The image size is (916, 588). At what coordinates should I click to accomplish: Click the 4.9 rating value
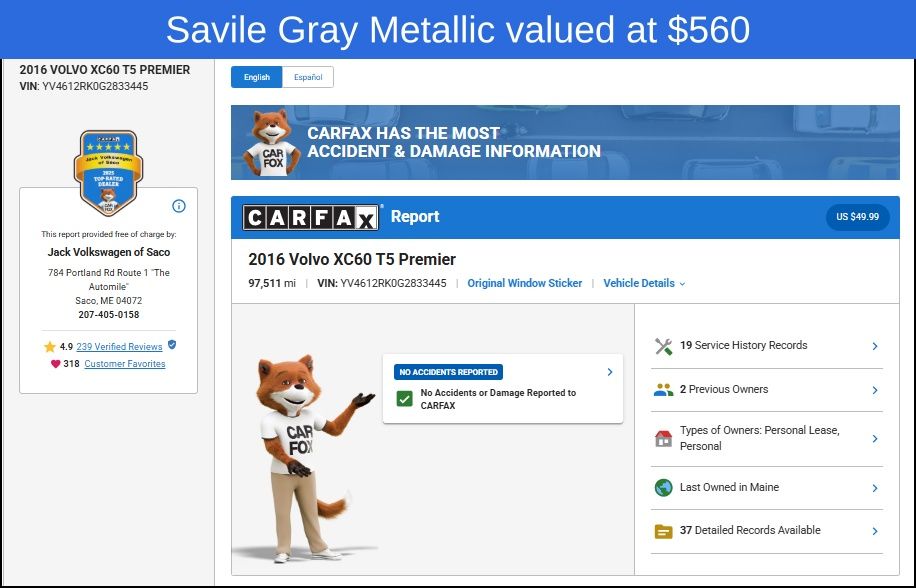coord(66,347)
